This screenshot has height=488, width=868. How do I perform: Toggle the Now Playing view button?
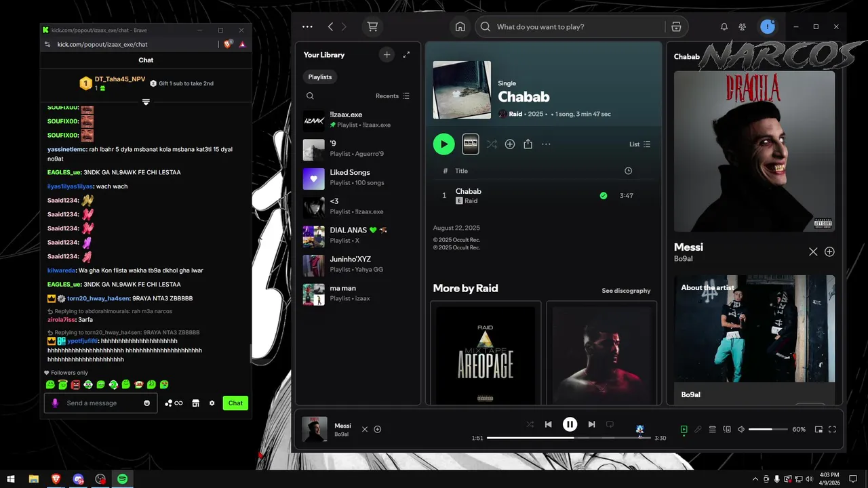click(x=684, y=429)
